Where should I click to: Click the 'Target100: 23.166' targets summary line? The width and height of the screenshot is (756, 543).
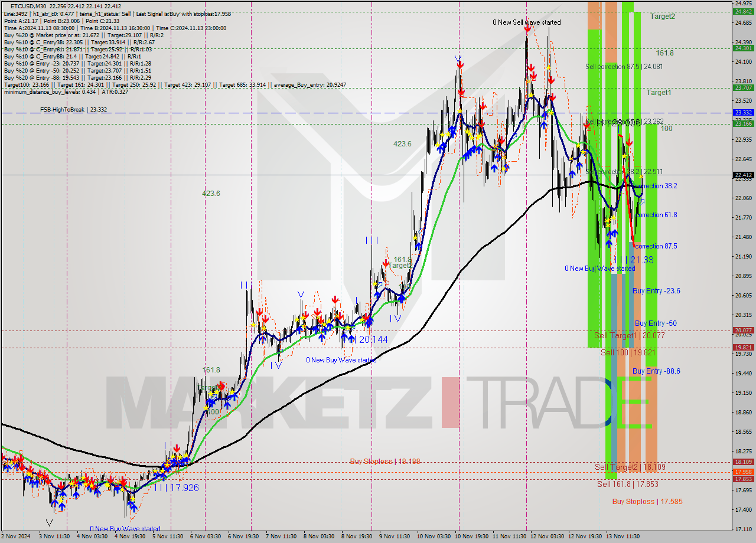(175, 84)
